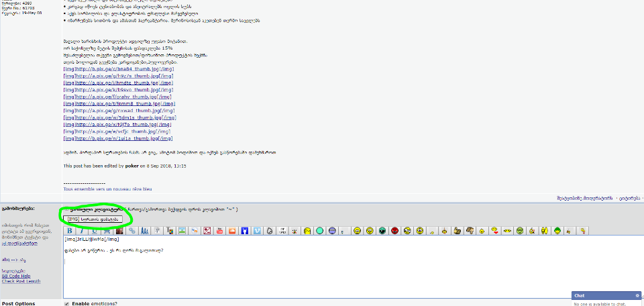The height and width of the screenshot is (306, 644).
Task: Open the text color tool icon
Action: pyautogui.click(x=170, y=231)
